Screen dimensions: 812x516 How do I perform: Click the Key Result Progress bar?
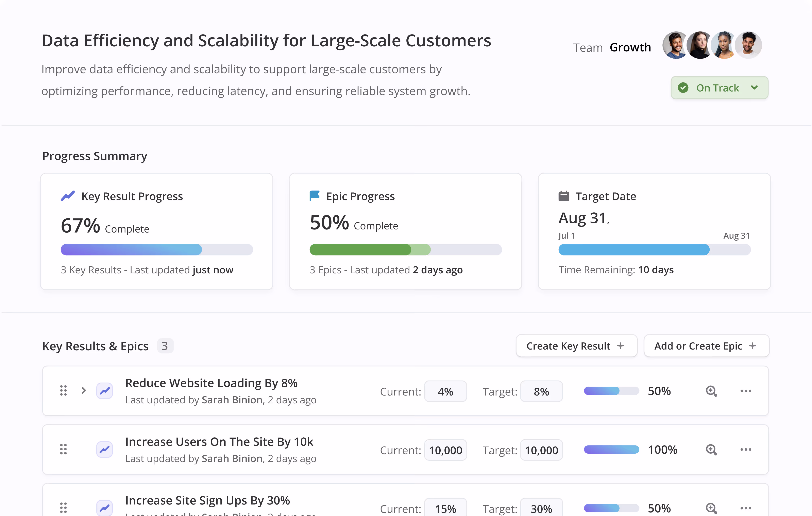(x=157, y=250)
